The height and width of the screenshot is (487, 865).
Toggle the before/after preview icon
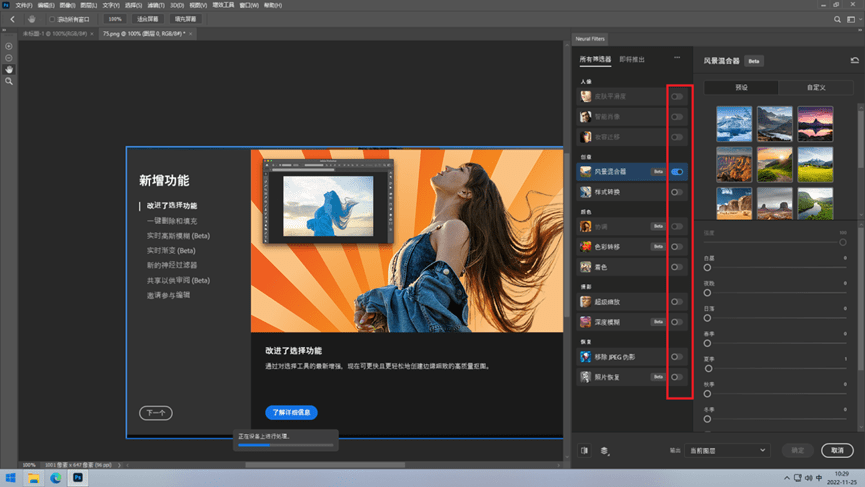pos(584,451)
